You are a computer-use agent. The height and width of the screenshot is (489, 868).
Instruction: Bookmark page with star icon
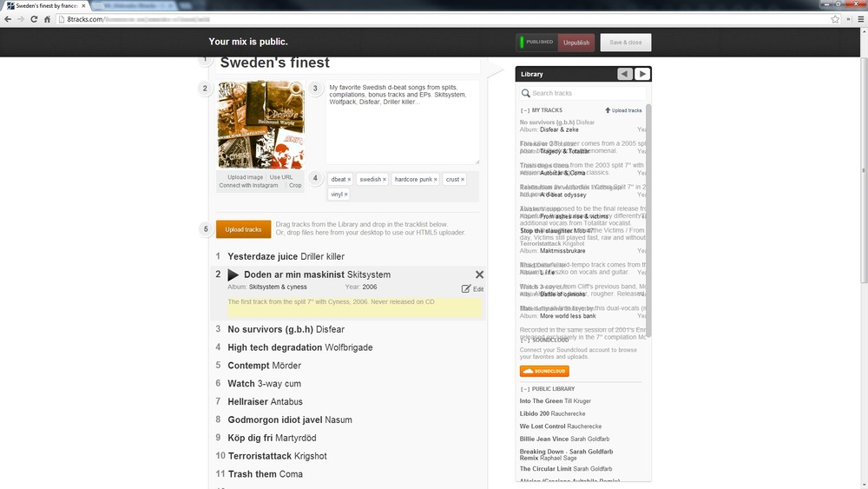pyautogui.click(x=835, y=19)
